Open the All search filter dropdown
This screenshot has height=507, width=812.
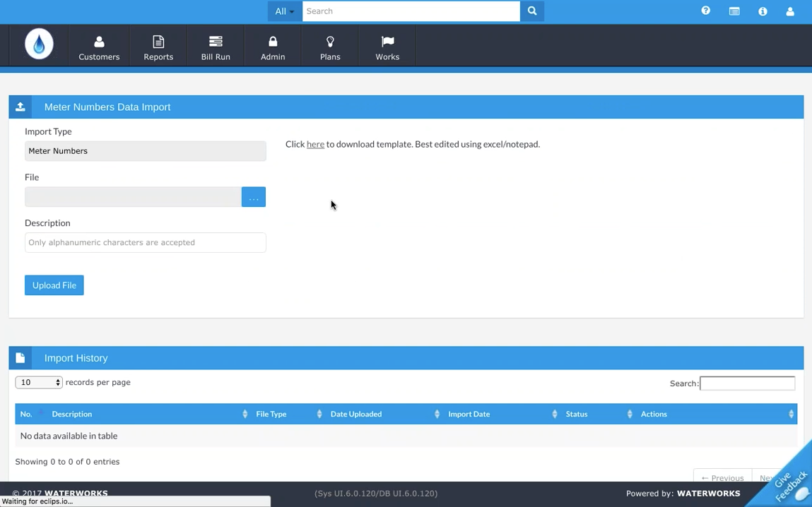pyautogui.click(x=285, y=11)
